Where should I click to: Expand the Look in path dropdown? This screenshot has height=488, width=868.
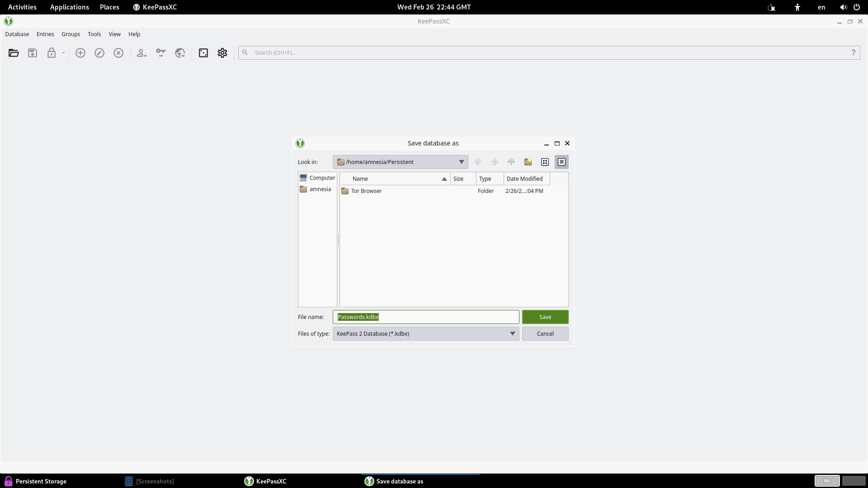[461, 162]
